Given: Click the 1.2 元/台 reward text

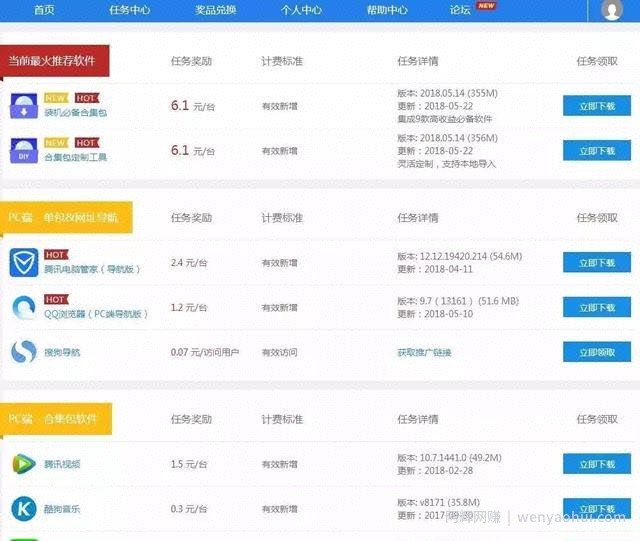Looking at the screenshot, I should coord(189,307).
